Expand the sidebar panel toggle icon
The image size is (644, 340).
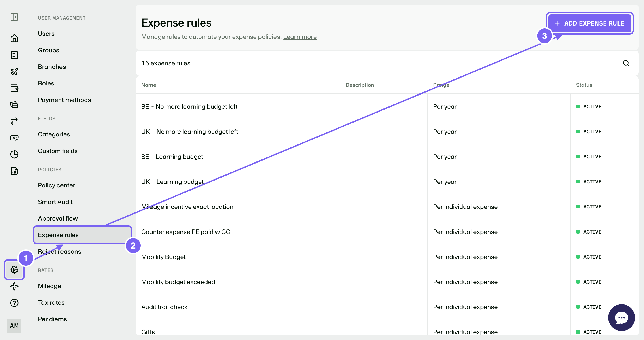[x=14, y=17]
